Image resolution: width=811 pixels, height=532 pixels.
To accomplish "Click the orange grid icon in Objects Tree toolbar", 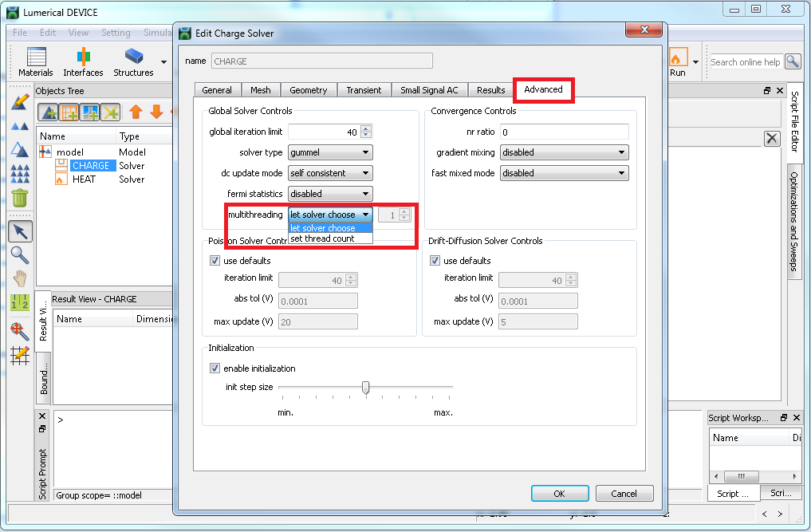I will click(69, 112).
